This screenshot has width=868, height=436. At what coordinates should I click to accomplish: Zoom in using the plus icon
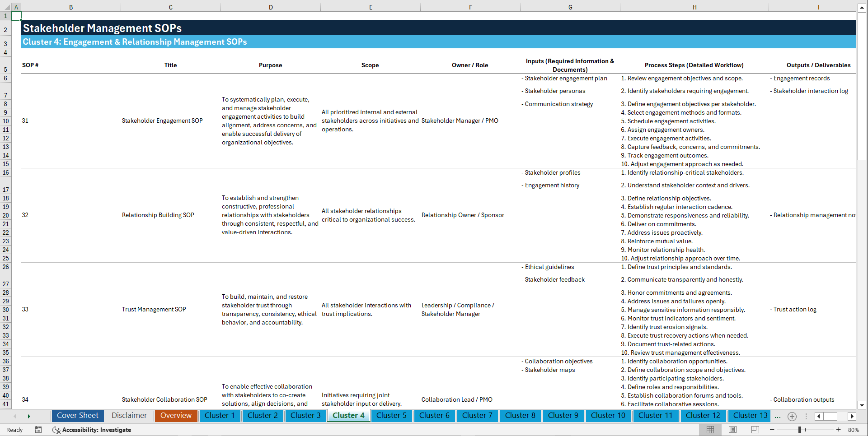point(837,430)
